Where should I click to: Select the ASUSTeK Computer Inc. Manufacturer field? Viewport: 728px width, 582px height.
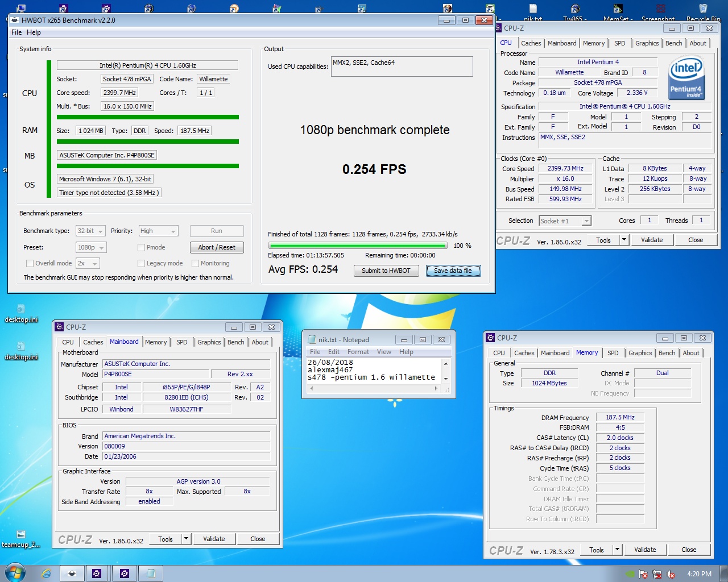coord(186,364)
